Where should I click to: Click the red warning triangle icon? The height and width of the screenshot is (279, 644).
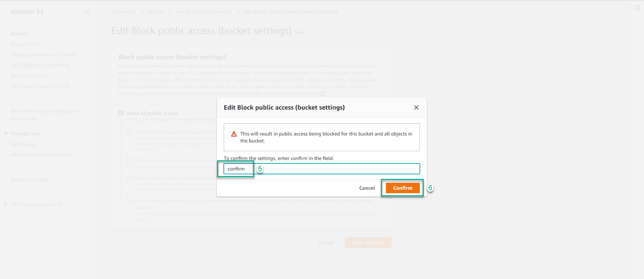click(x=234, y=134)
